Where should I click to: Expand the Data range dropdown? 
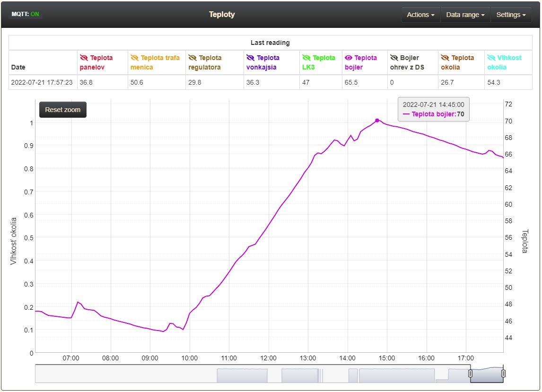(x=465, y=15)
